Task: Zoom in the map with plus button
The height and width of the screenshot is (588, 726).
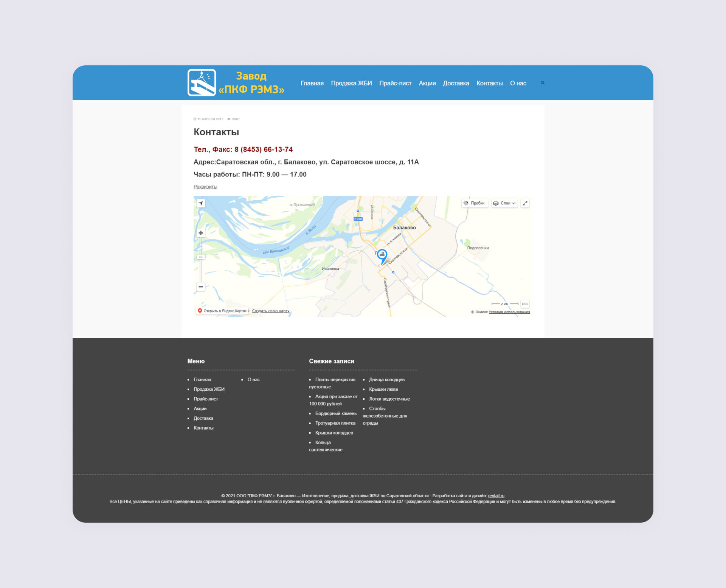Action: coord(201,233)
